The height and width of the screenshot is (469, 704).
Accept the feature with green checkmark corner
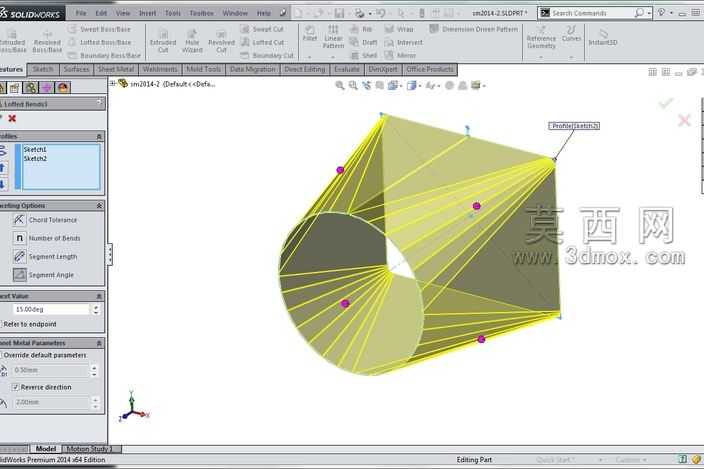(665, 103)
